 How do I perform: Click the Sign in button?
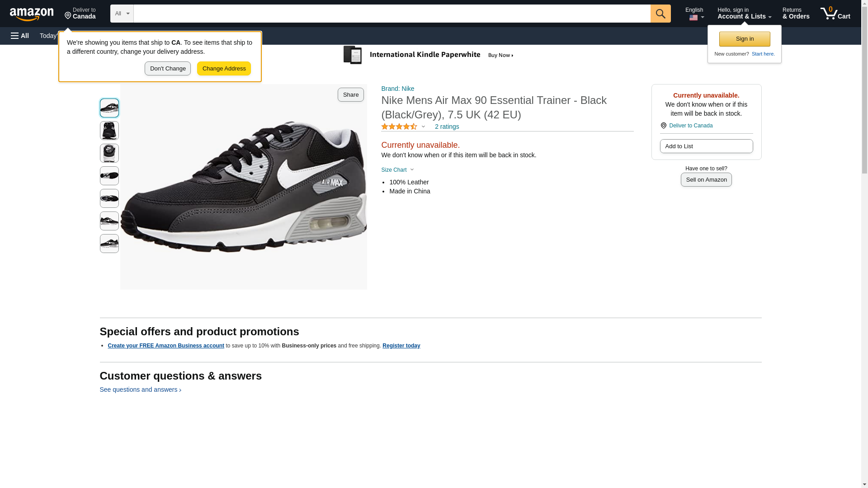point(745,39)
